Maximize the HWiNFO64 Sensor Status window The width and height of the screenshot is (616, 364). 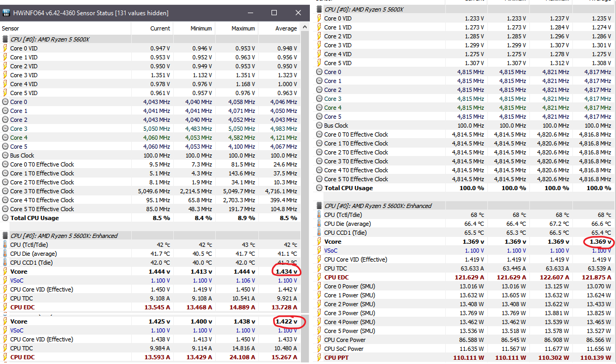pos(274,13)
